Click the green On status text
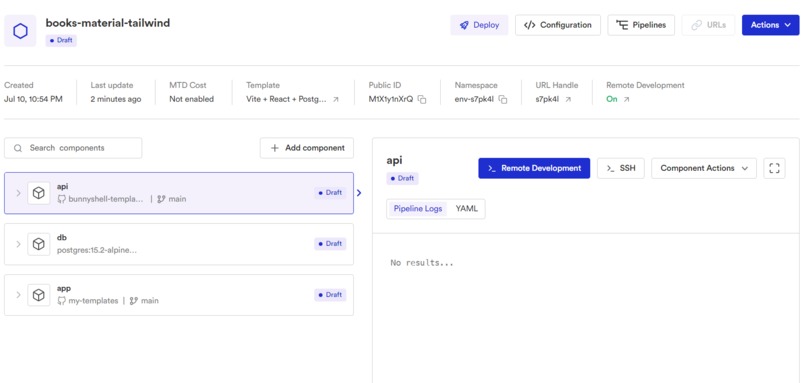This screenshot has height=383, width=806. click(x=612, y=99)
